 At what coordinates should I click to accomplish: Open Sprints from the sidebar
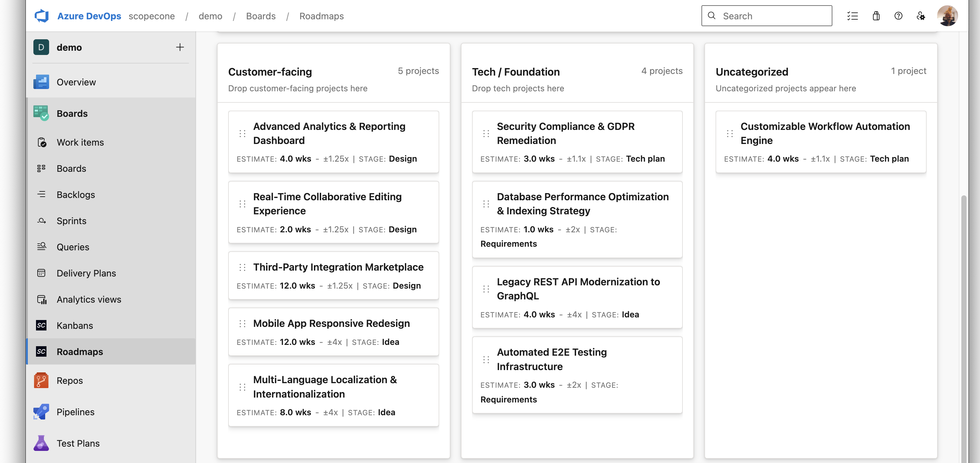point(72,221)
